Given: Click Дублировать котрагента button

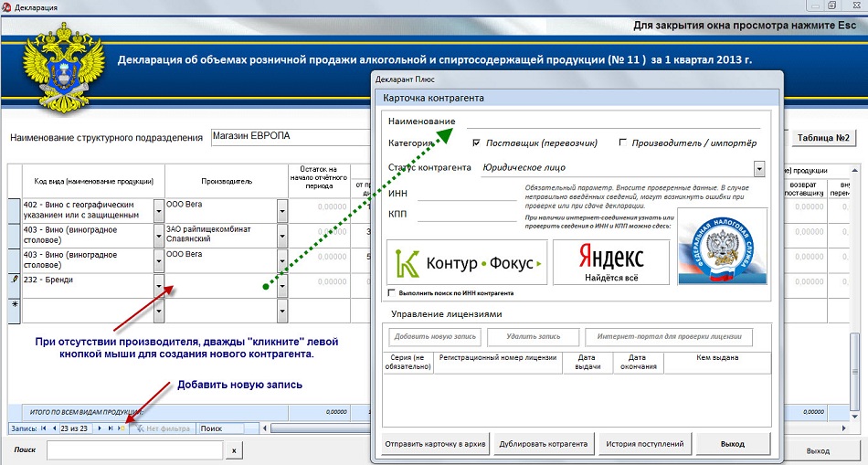Looking at the screenshot, I should pos(544,445).
